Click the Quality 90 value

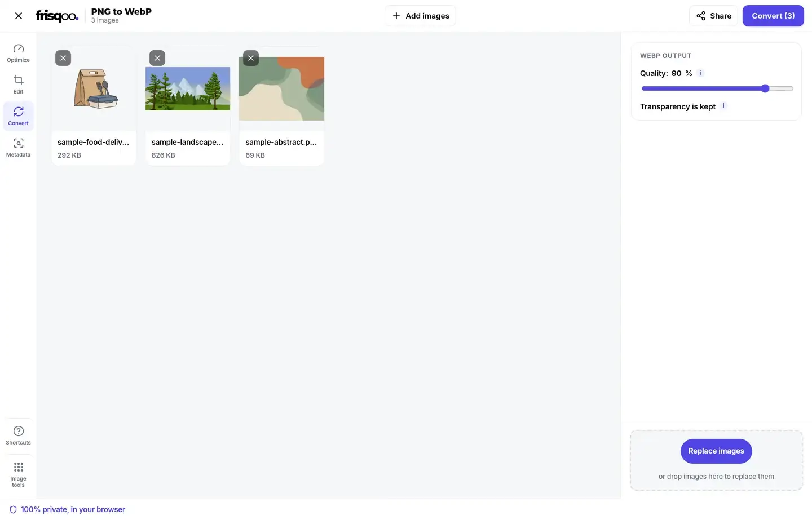676,73
